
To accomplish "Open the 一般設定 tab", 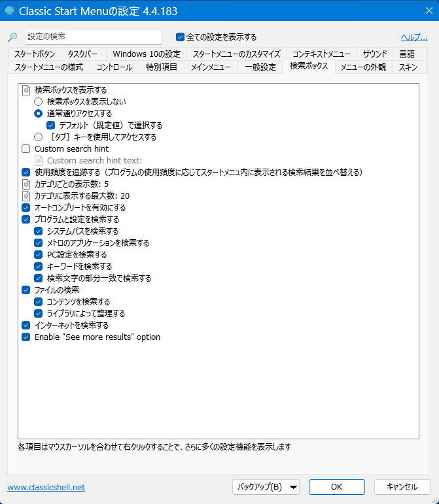I will pyautogui.click(x=260, y=67).
